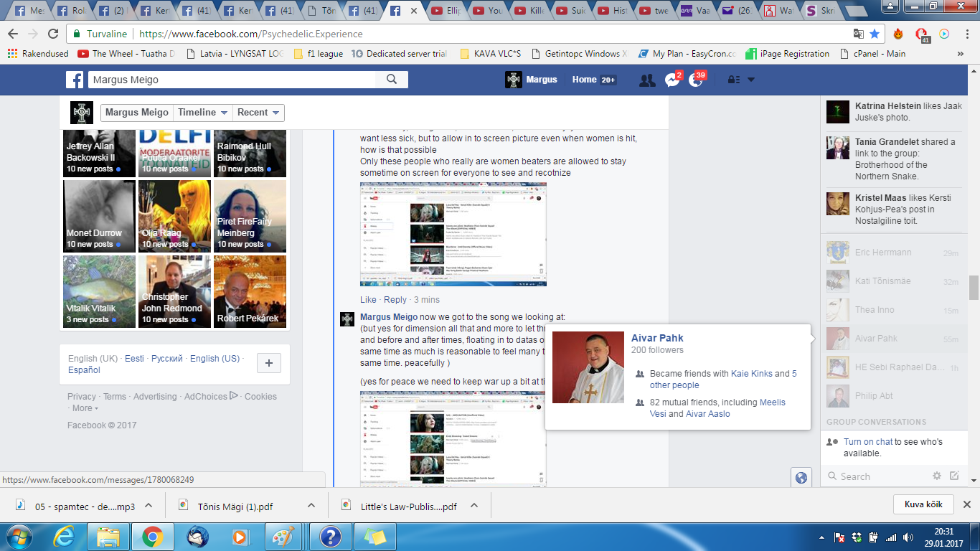Screen dimensions: 980x551
Task: Close the downloads bar
Action: [966, 504]
